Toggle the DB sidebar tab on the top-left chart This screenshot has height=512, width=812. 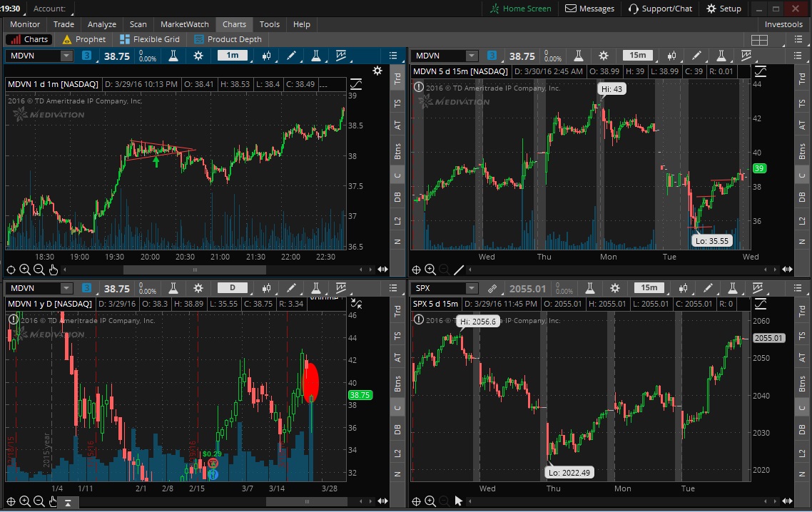click(x=397, y=197)
